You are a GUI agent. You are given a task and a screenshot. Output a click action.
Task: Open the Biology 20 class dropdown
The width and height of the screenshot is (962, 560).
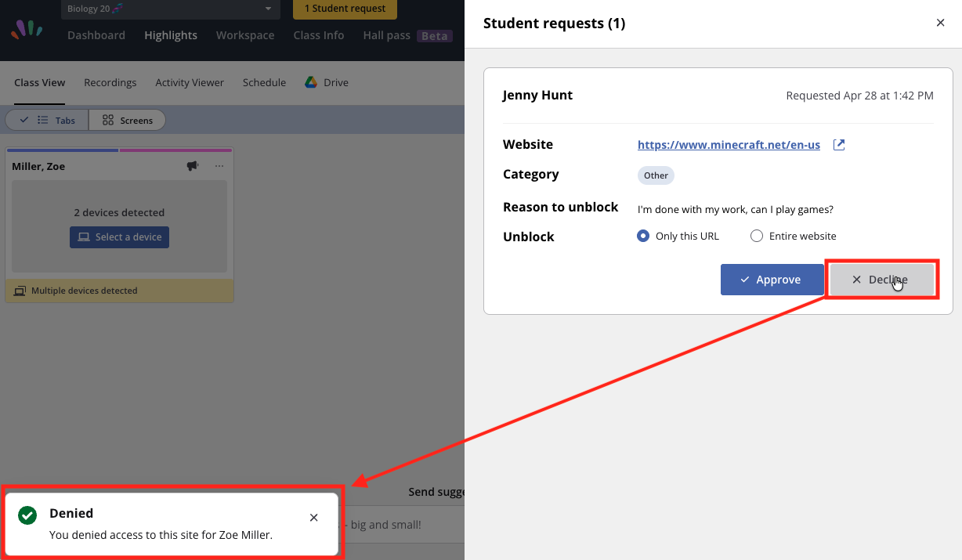tap(171, 9)
